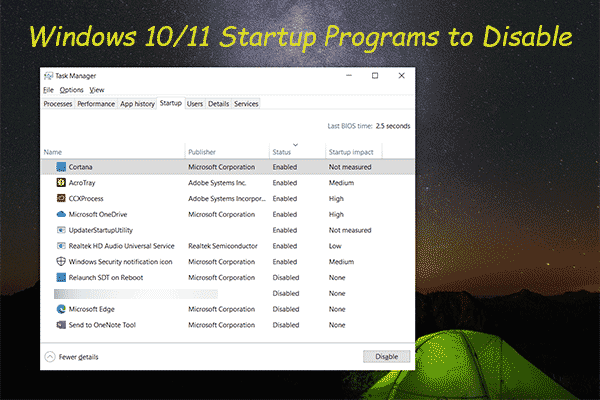The height and width of the screenshot is (400, 600).
Task: Click the Fewer details link
Action: [x=78, y=357]
